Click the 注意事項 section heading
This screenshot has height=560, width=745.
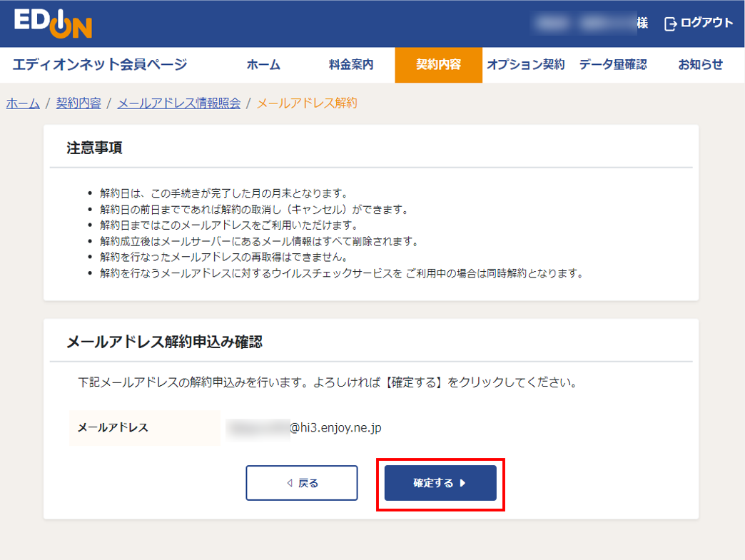pyautogui.click(x=94, y=148)
